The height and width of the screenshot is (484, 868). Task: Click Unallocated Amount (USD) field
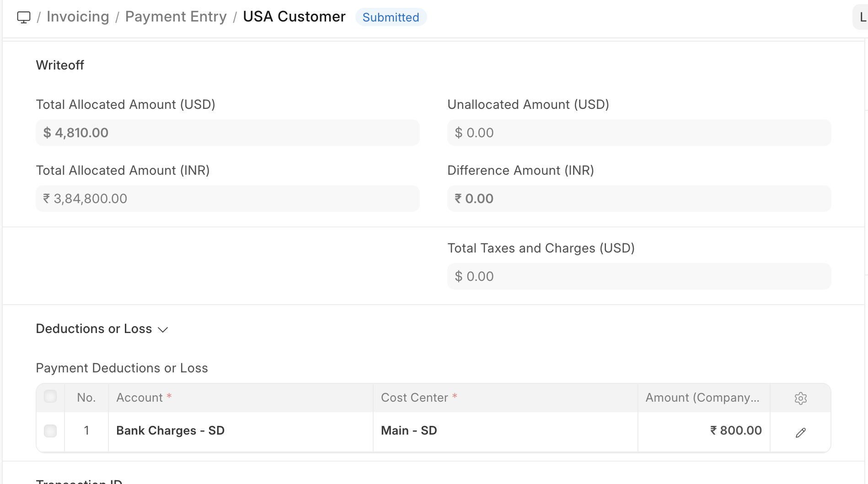click(639, 133)
